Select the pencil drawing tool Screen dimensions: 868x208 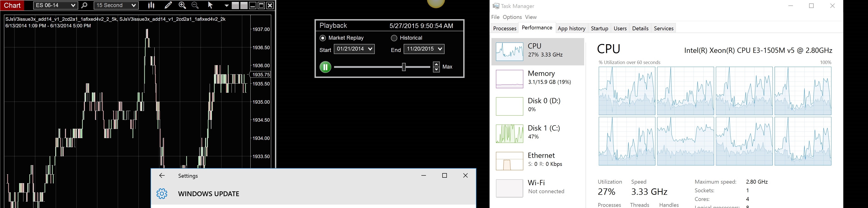coord(168,5)
